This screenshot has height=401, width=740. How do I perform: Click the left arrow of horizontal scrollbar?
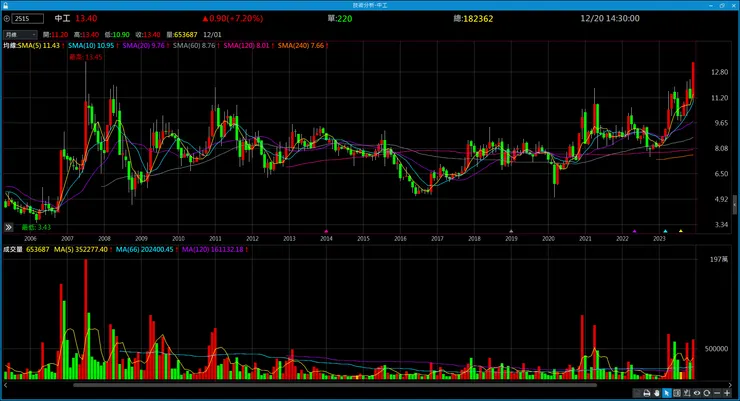click(x=5, y=385)
